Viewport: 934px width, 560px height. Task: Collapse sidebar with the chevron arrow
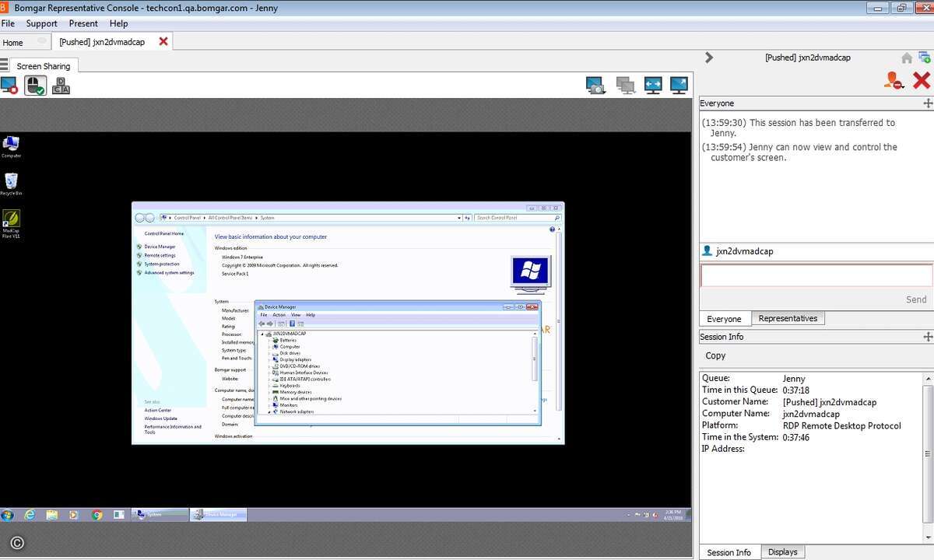(x=709, y=58)
